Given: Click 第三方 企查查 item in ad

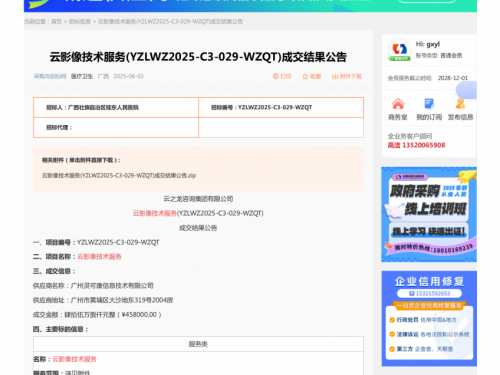Looking at the screenshot, I should (421, 349).
